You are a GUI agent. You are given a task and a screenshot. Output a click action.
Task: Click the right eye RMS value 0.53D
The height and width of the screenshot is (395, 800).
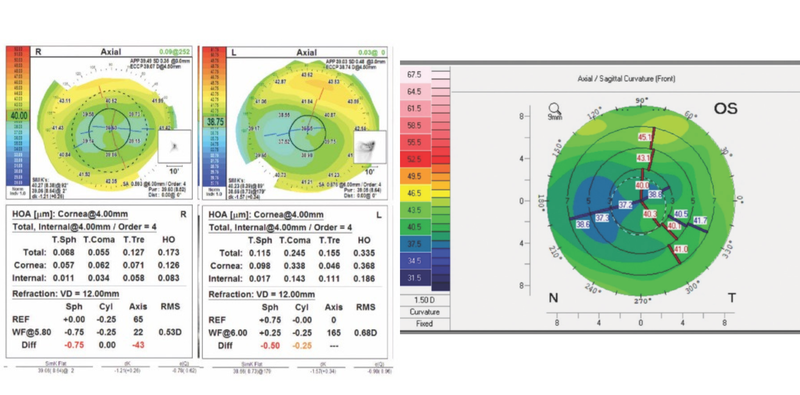[169, 332]
